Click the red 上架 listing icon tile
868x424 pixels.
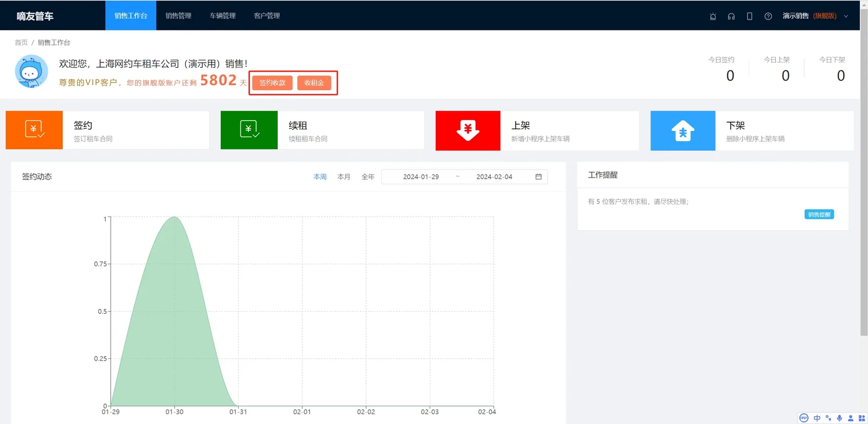(x=468, y=131)
